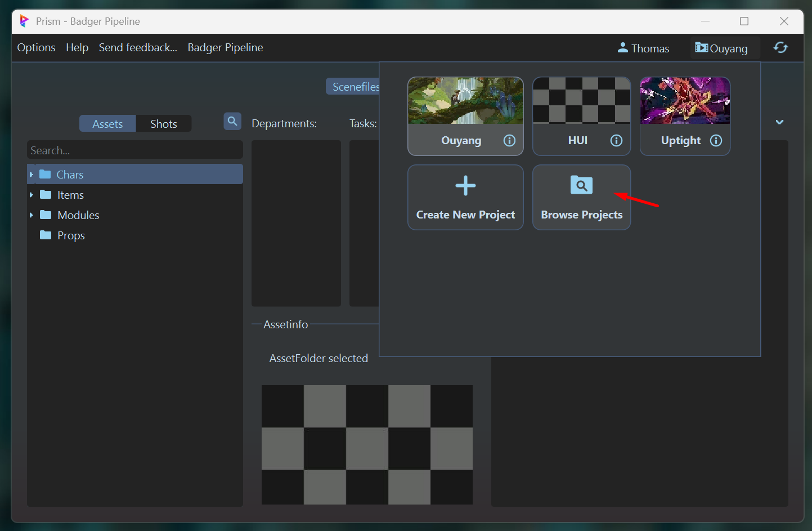
Task: Click Send feedback... in menu bar
Action: [x=138, y=48]
